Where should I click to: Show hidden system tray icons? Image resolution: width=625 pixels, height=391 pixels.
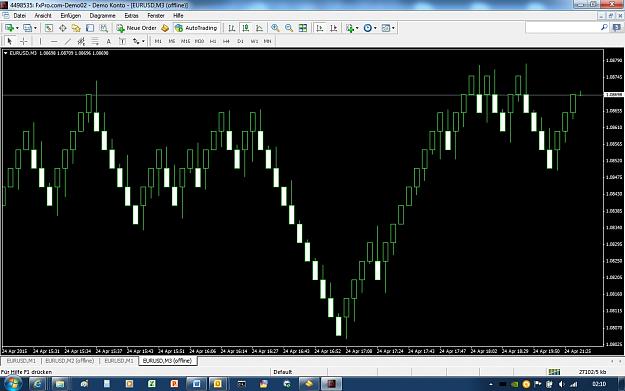coord(491,384)
